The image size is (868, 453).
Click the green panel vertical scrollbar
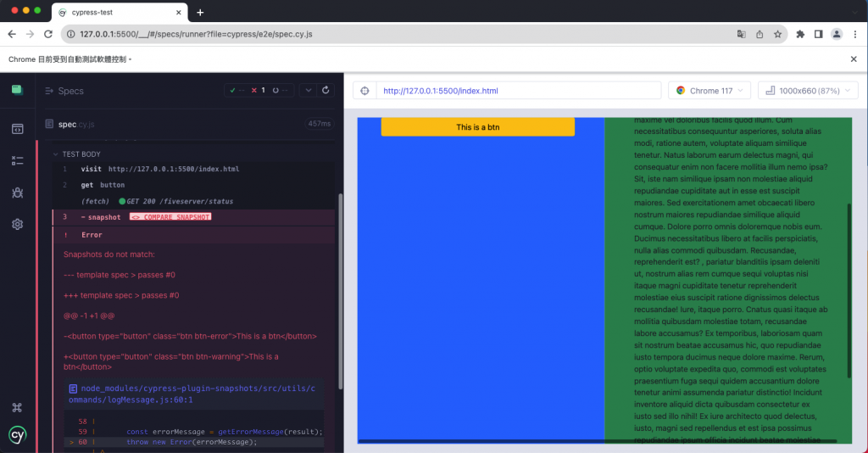point(849,291)
